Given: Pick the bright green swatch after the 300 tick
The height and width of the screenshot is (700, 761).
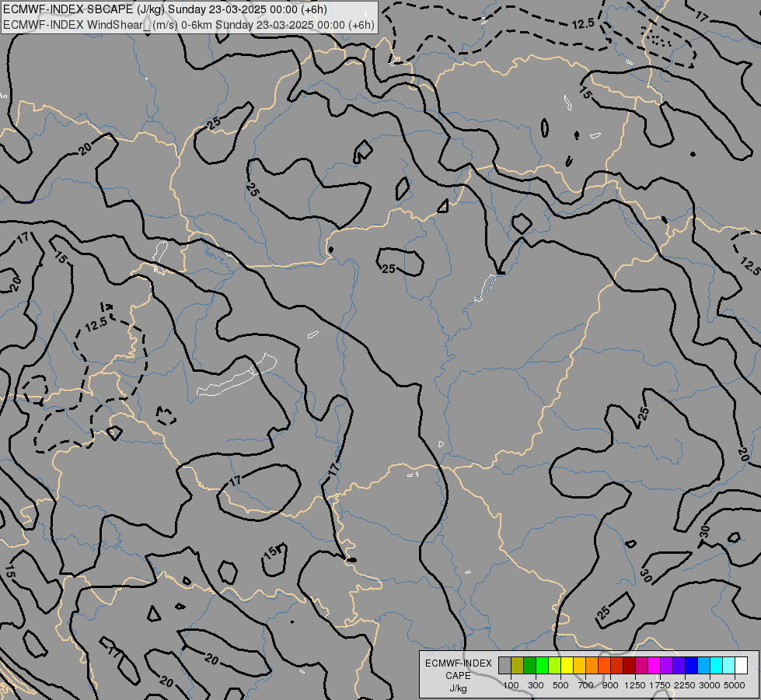Looking at the screenshot, I should point(542,666).
